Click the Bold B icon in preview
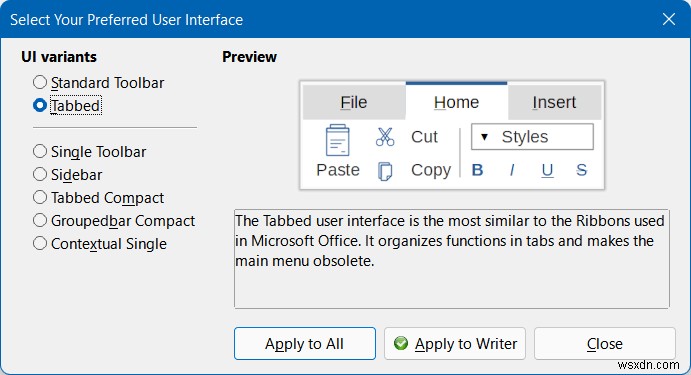Viewport: 691px width, 375px height. pos(477,170)
